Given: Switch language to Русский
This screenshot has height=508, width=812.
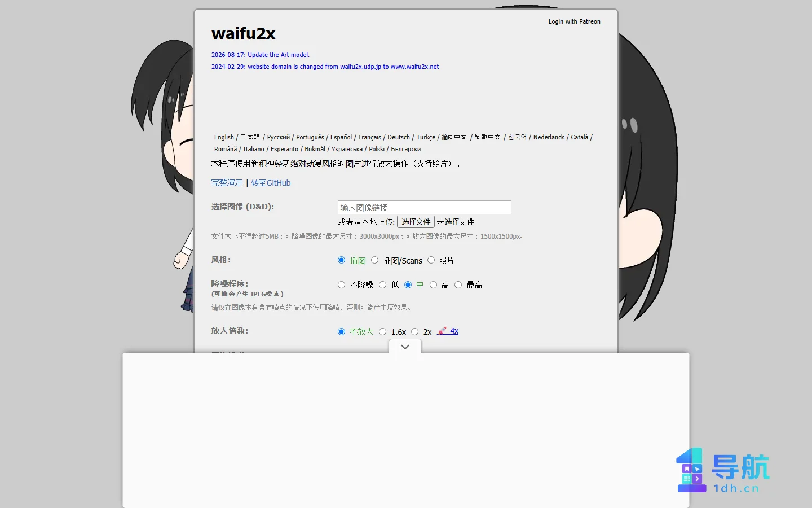Looking at the screenshot, I should (279, 137).
